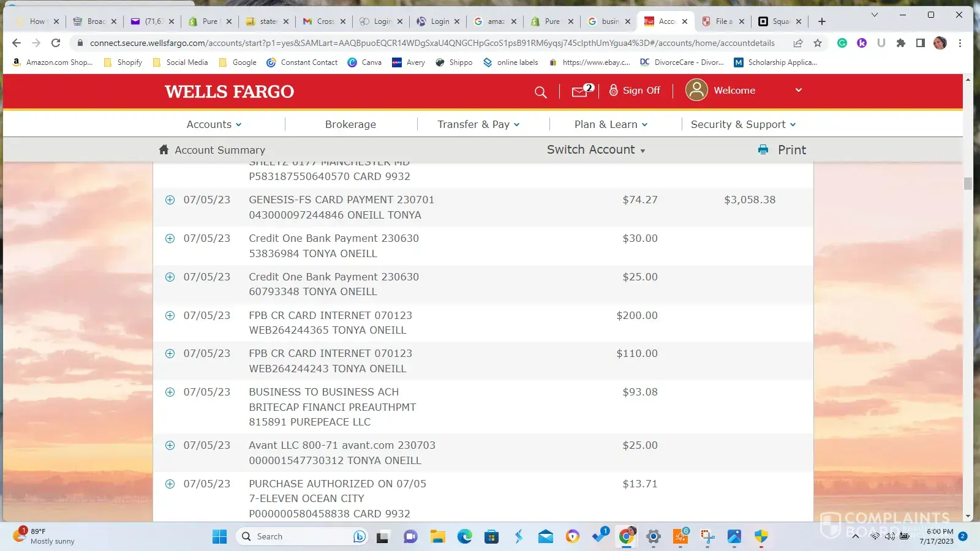Open the Grammarly extension icon
Screen dimensions: 980x551
[x=842, y=43]
